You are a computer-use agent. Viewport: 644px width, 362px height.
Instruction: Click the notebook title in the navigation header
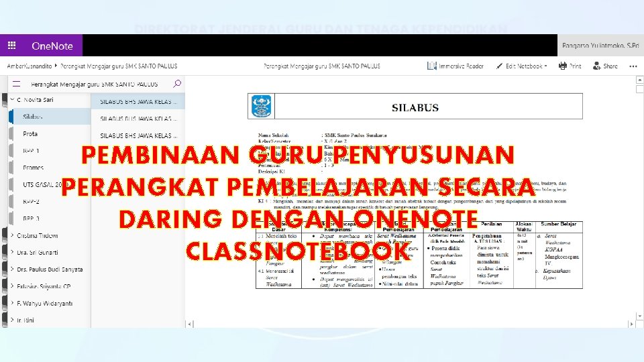(x=95, y=84)
